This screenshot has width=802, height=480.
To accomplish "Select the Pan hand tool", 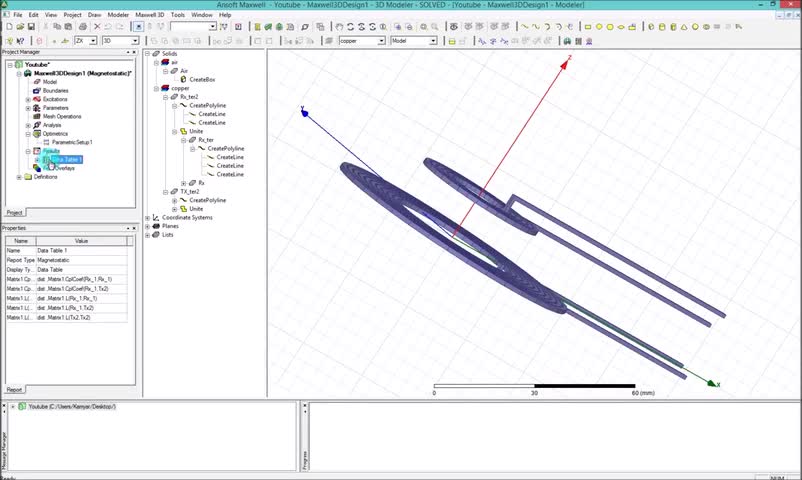I will 339,27.
